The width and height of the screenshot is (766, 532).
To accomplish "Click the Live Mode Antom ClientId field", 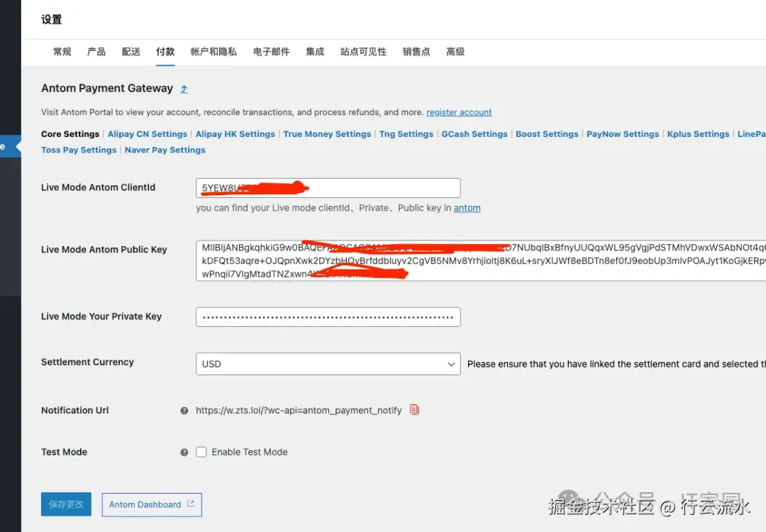I will coord(328,187).
